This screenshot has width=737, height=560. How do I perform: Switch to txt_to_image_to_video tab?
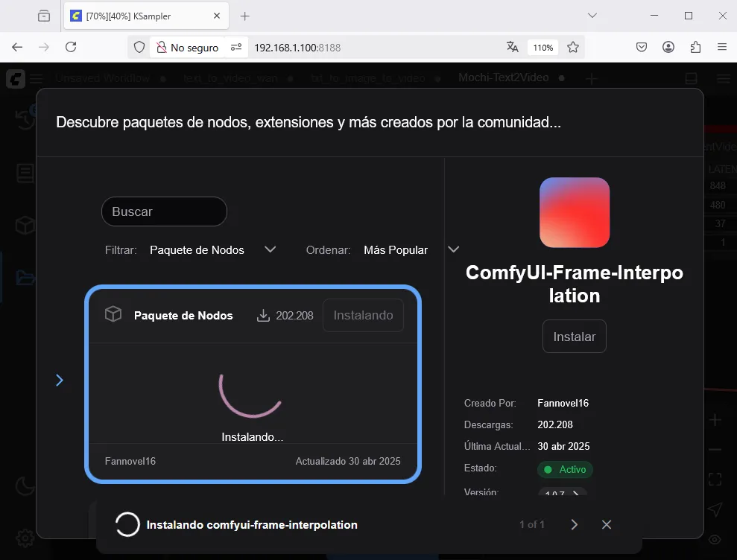(368, 78)
